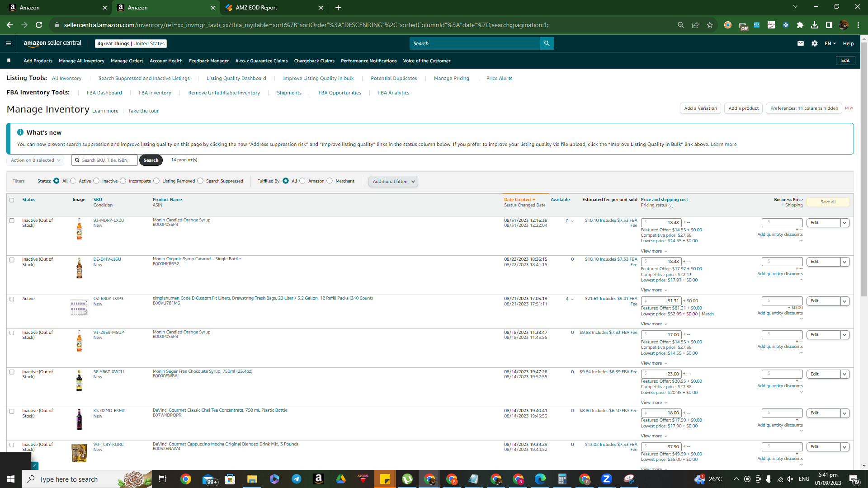
Task: Choose Search Suppressed status filter
Action: (x=200, y=181)
